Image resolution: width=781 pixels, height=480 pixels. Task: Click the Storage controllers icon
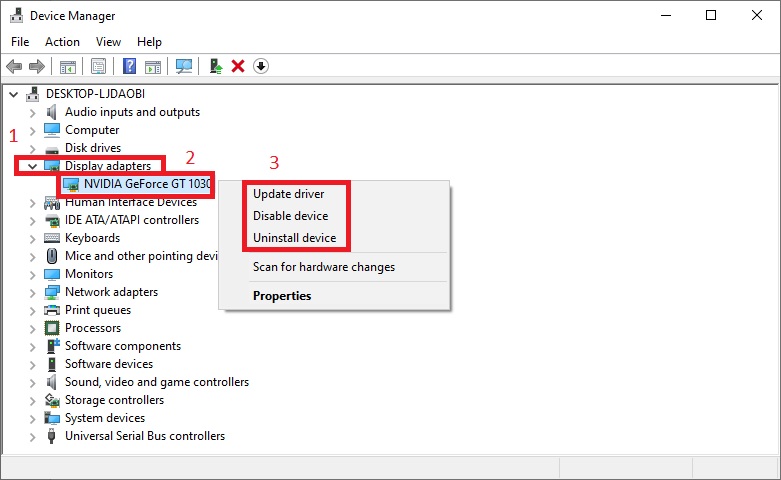pyautogui.click(x=52, y=400)
